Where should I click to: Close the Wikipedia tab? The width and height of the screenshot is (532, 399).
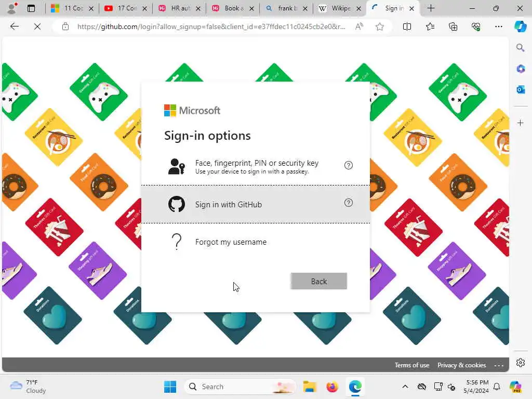(358, 8)
